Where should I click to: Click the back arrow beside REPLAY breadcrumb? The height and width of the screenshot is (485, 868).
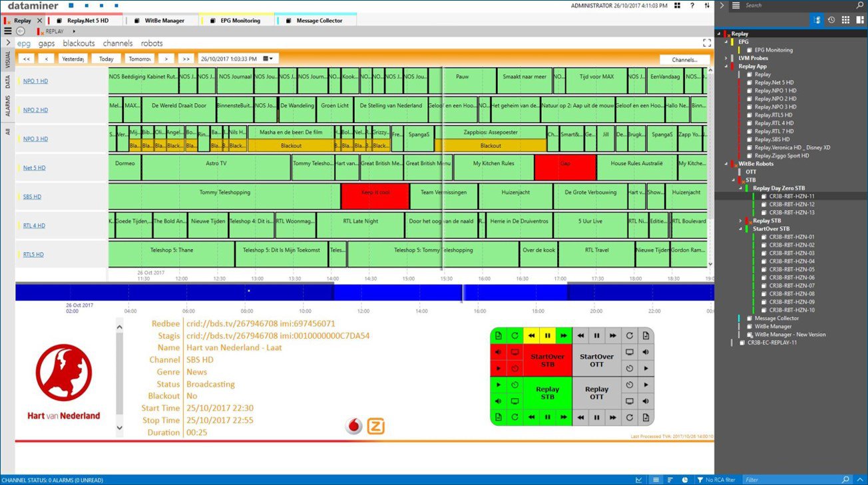click(x=21, y=31)
